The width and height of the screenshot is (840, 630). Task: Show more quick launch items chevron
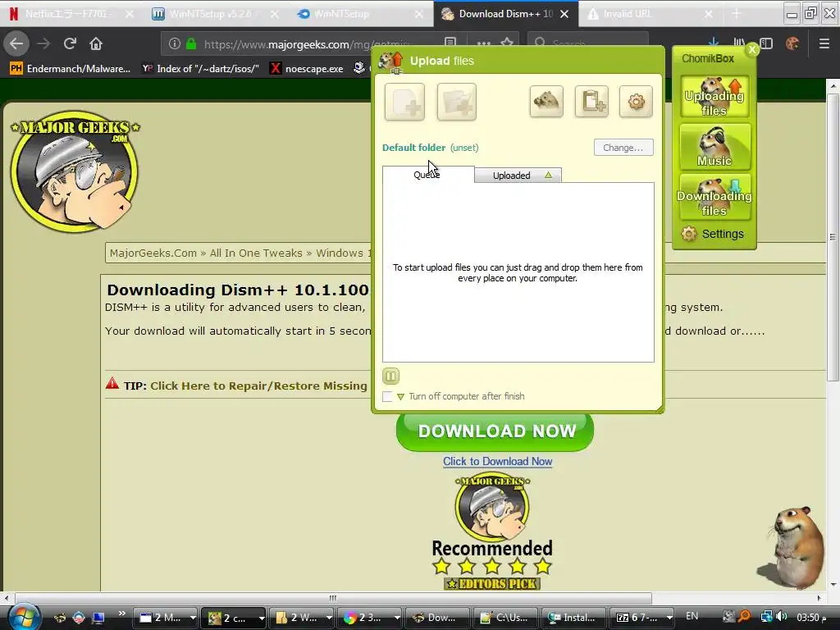[x=122, y=614]
